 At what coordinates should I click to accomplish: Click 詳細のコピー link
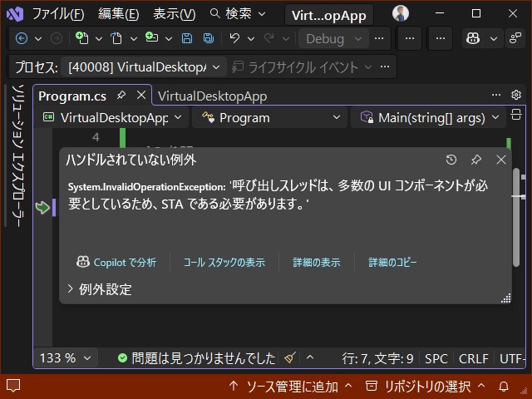point(392,262)
